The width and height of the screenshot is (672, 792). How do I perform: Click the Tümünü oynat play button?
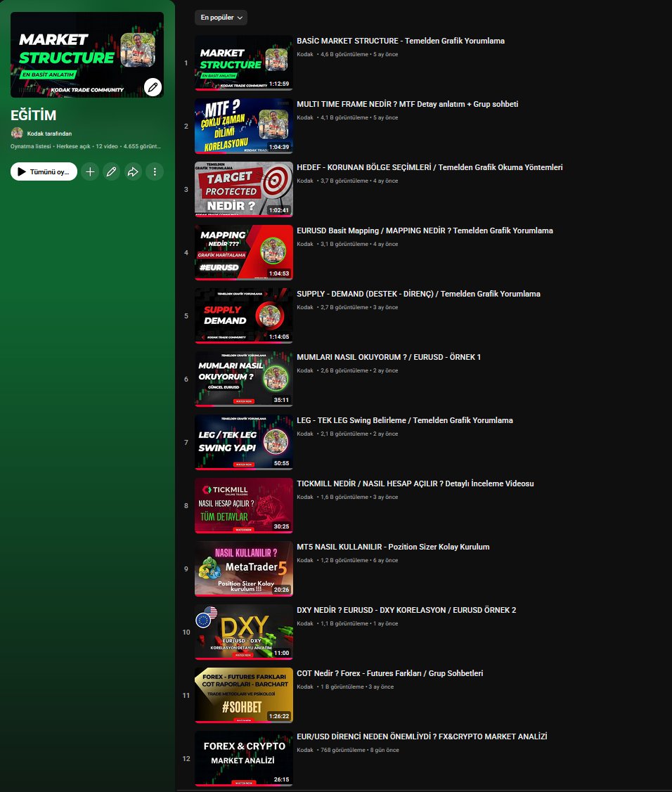44,171
